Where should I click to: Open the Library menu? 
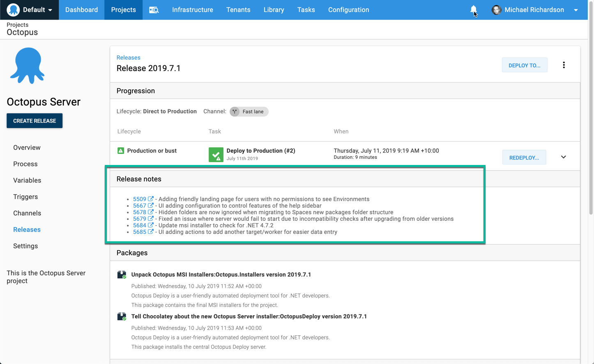point(274,10)
